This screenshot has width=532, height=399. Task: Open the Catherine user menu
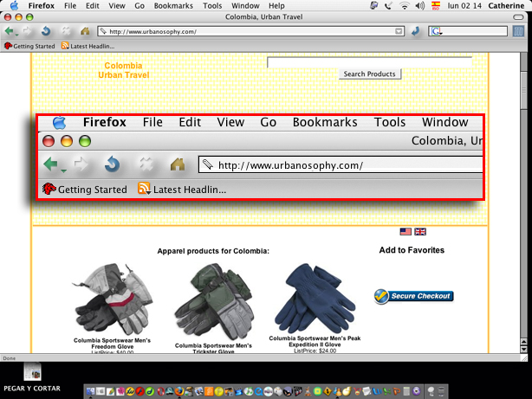(x=506, y=5)
